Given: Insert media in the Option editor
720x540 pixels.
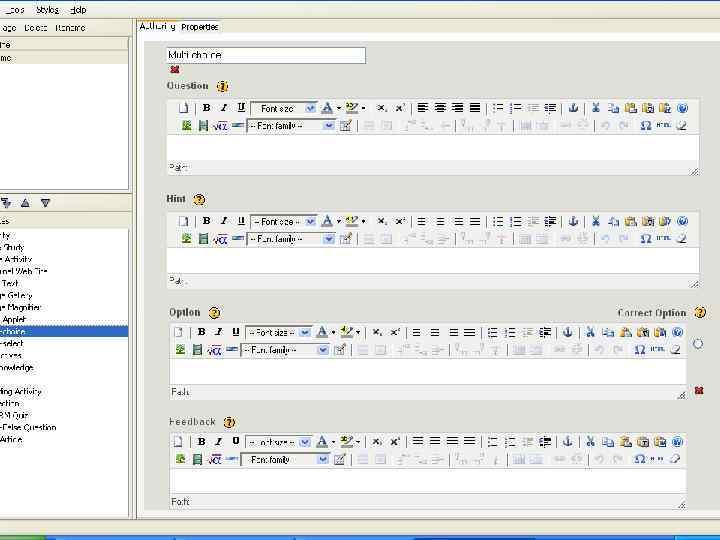Looking at the screenshot, I should tap(197, 350).
